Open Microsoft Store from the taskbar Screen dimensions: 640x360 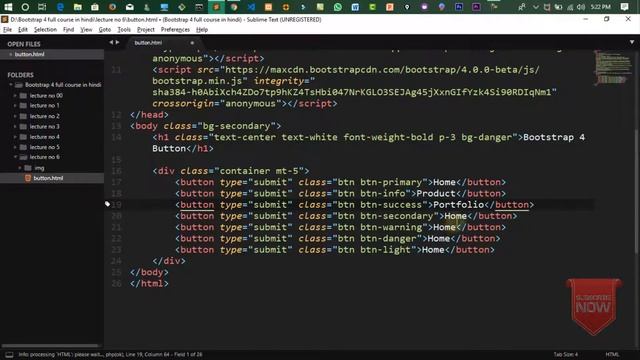(x=95, y=7)
